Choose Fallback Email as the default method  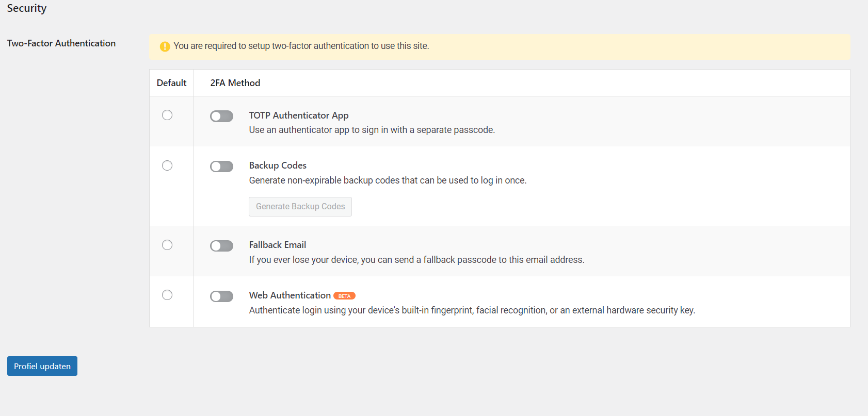pos(167,245)
